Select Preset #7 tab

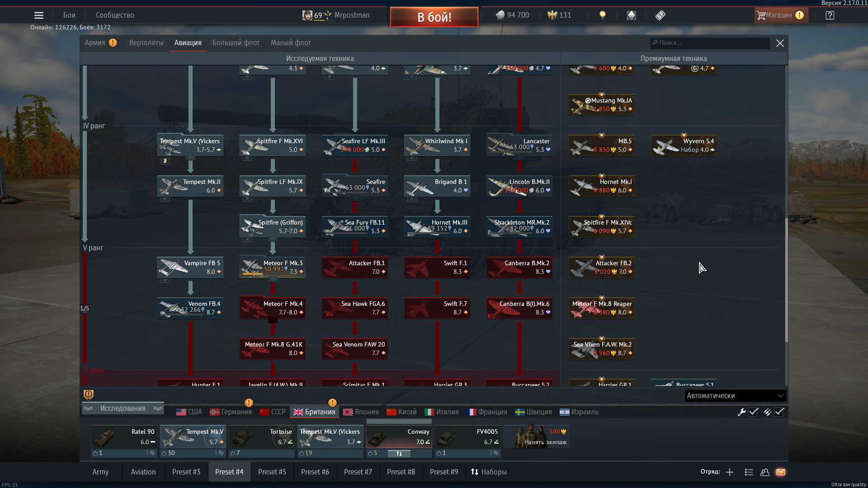358,472
